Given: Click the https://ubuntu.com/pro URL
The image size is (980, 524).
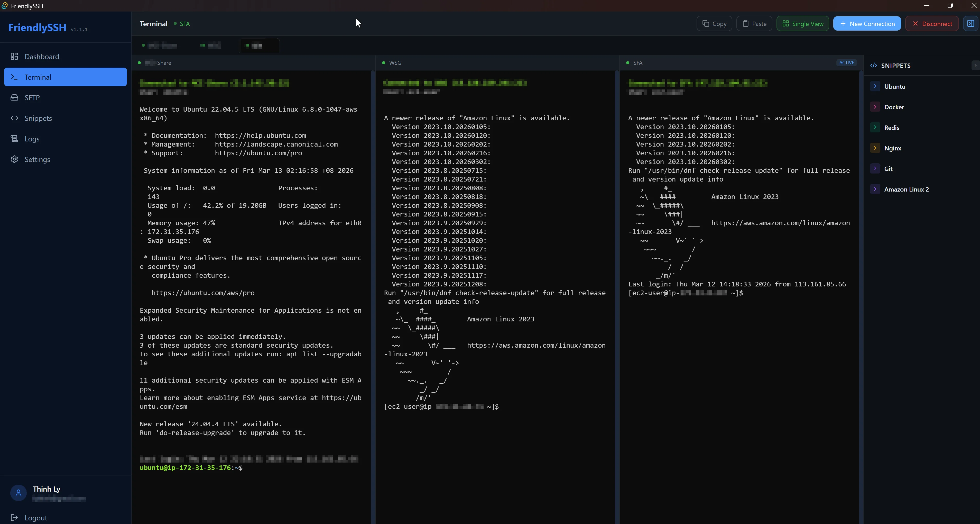Looking at the screenshot, I should click(x=258, y=153).
